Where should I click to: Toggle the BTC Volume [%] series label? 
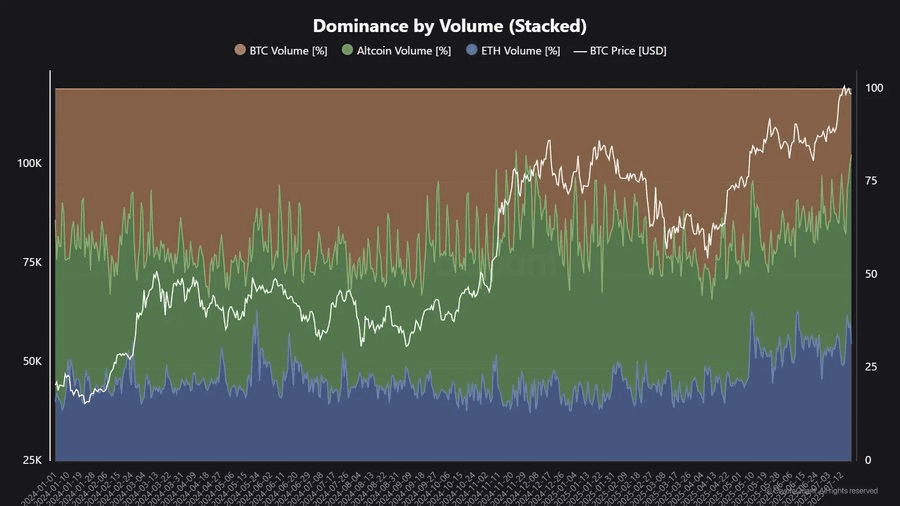coord(290,50)
